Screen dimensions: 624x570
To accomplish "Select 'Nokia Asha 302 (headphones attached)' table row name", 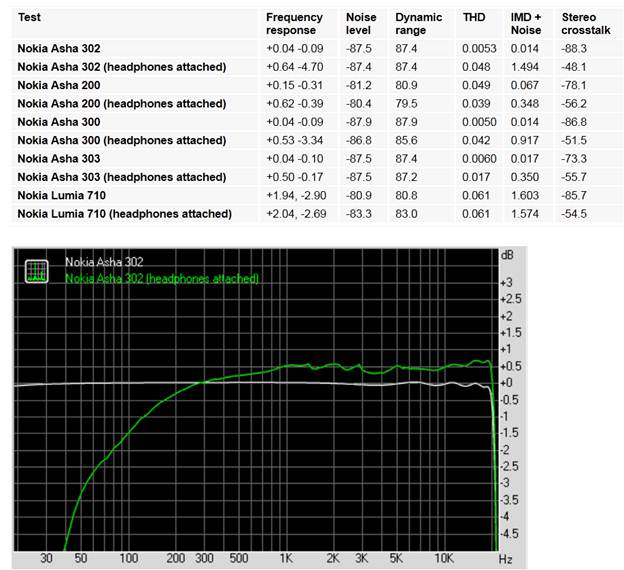I will click(122, 67).
